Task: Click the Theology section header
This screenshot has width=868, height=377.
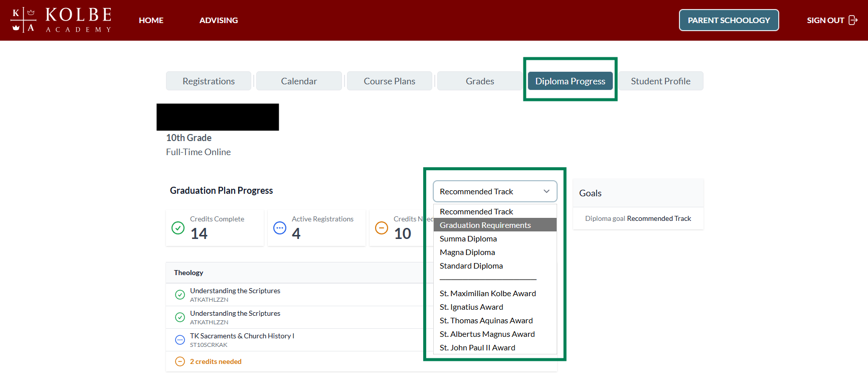Action: [x=189, y=273]
